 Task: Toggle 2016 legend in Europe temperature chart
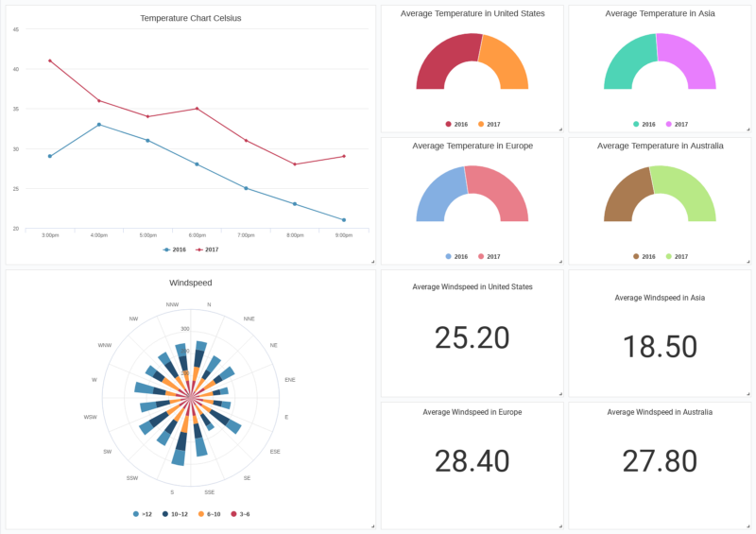coord(455,256)
